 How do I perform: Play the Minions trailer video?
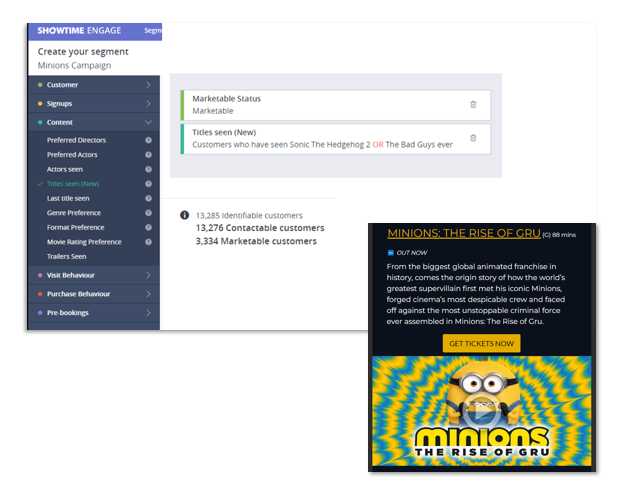(482, 412)
